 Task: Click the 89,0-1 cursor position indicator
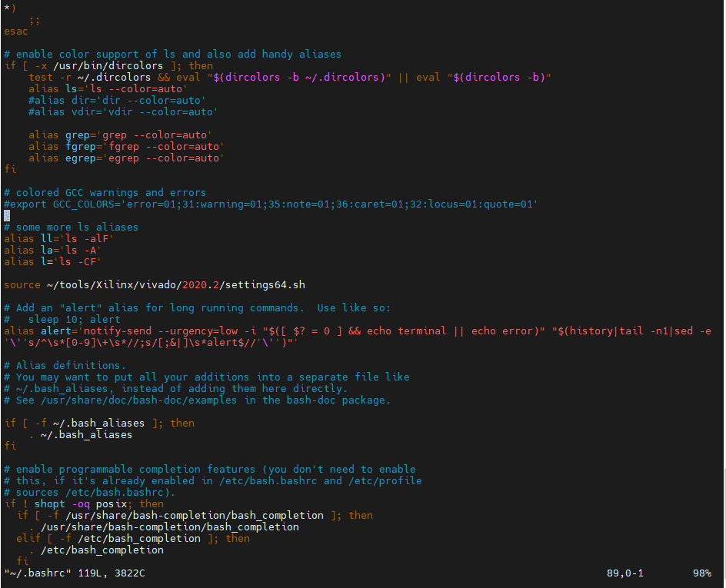(x=624, y=573)
